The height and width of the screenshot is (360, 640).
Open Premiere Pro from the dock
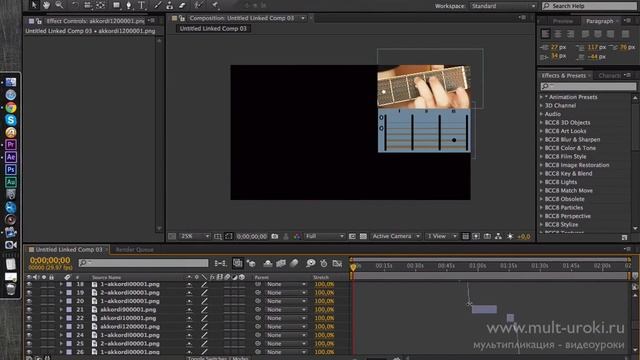click(11, 145)
